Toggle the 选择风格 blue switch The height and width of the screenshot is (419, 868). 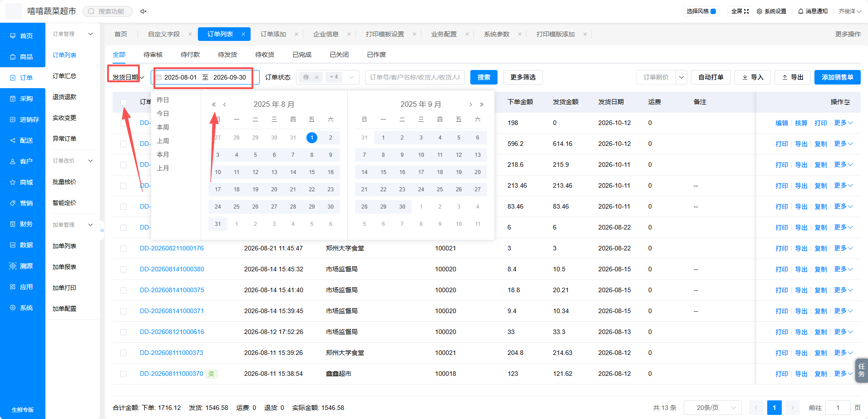[713, 11]
